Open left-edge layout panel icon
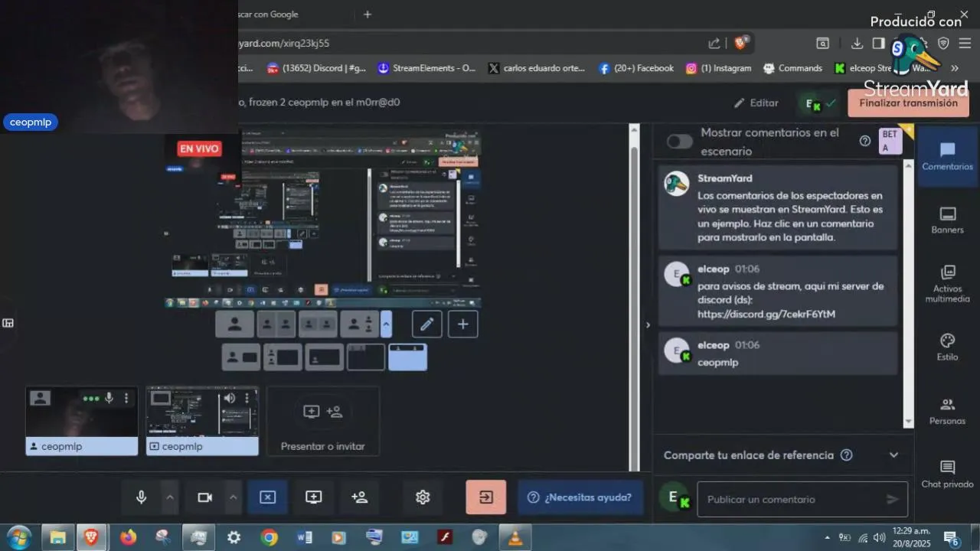 tap(8, 323)
